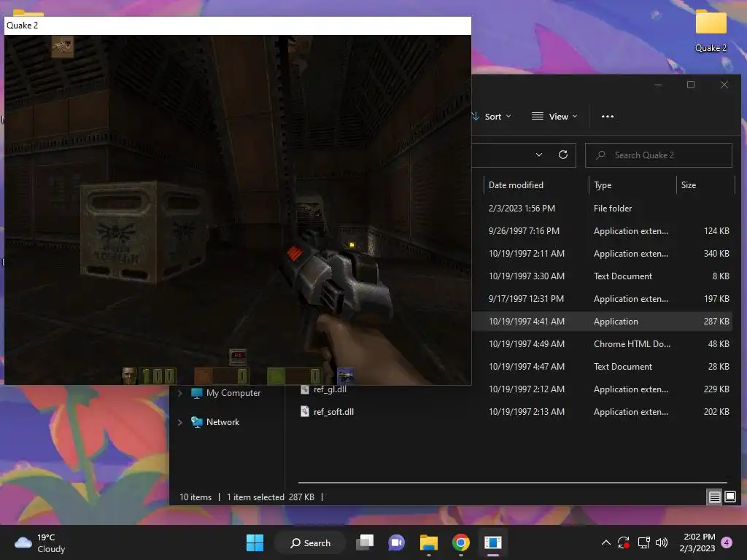
Task: Click the Quake 2 game window title bar
Action: (x=238, y=26)
